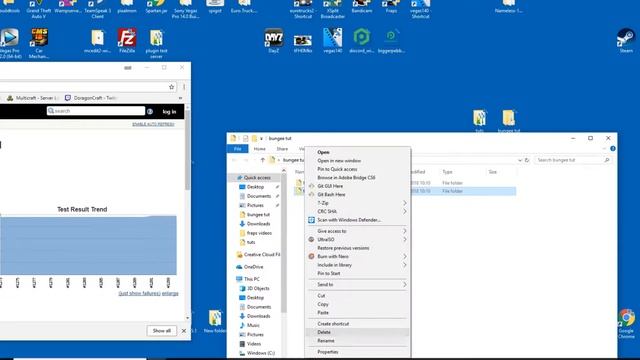640x360 pixels.
Task: Expand the CRC SHA submenu
Action: [358, 211]
